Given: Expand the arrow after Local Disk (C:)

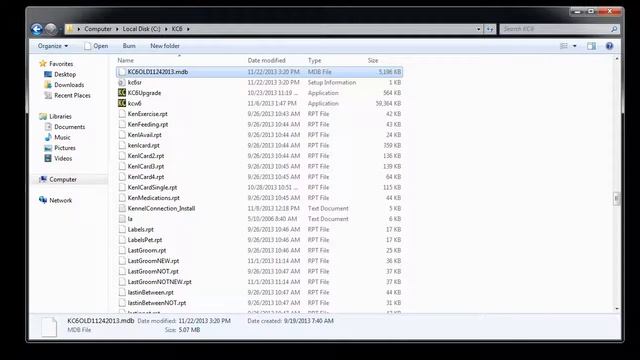Looking at the screenshot, I should pyautogui.click(x=166, y=29).
